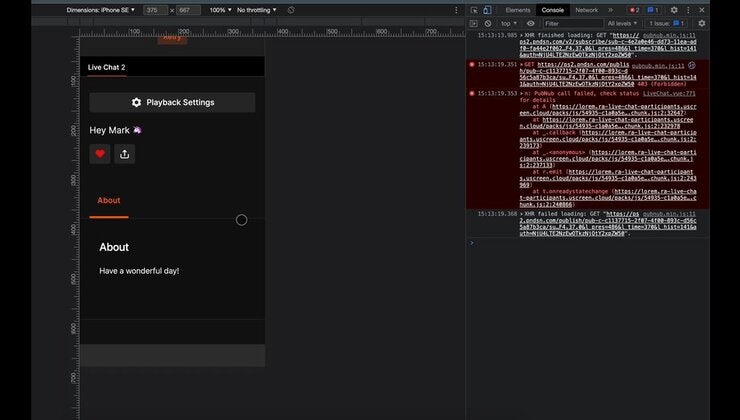Click the red heart favorite button
Screen dimensions: 740x420
coord(100,154)
